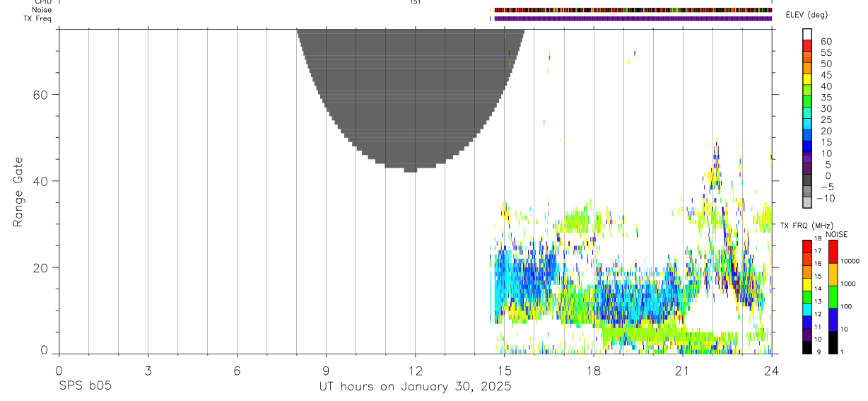868x401 pixels.
Task: Select the SPS b05 radar beam label
Action: coord(85,386)
